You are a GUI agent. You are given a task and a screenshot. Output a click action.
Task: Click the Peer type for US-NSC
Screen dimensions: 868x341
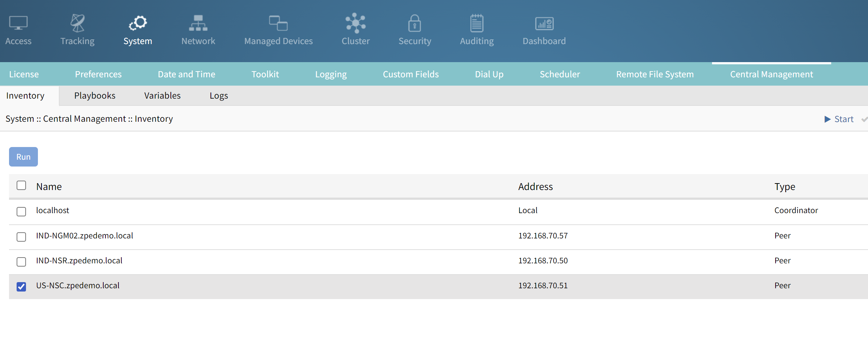pyautogui.click(x=782, y=285)
